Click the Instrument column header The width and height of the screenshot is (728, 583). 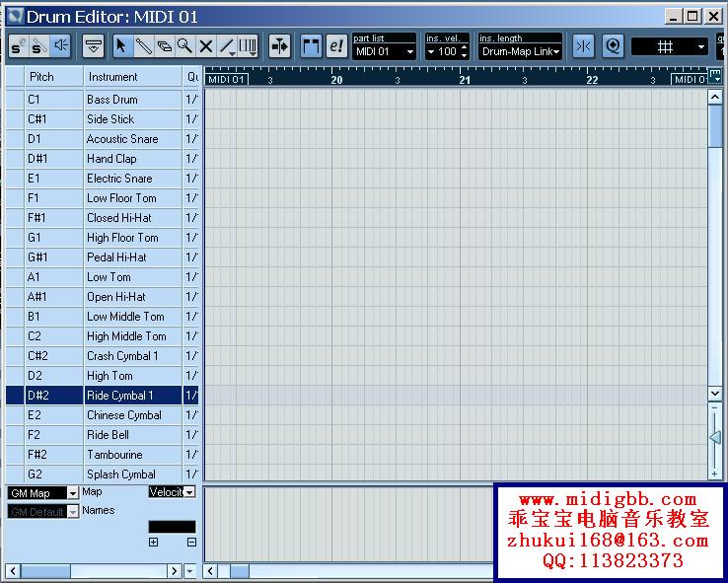coord(132,77)
